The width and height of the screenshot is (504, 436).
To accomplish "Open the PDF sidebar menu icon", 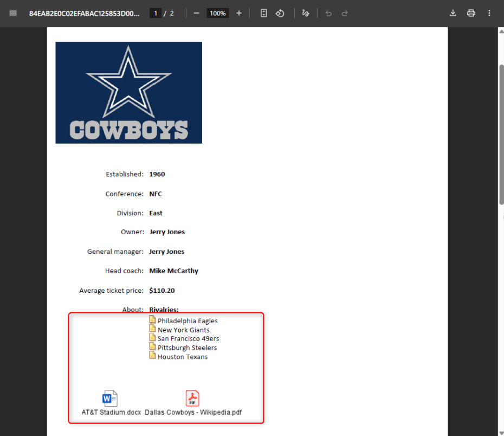I will [13, 13].
